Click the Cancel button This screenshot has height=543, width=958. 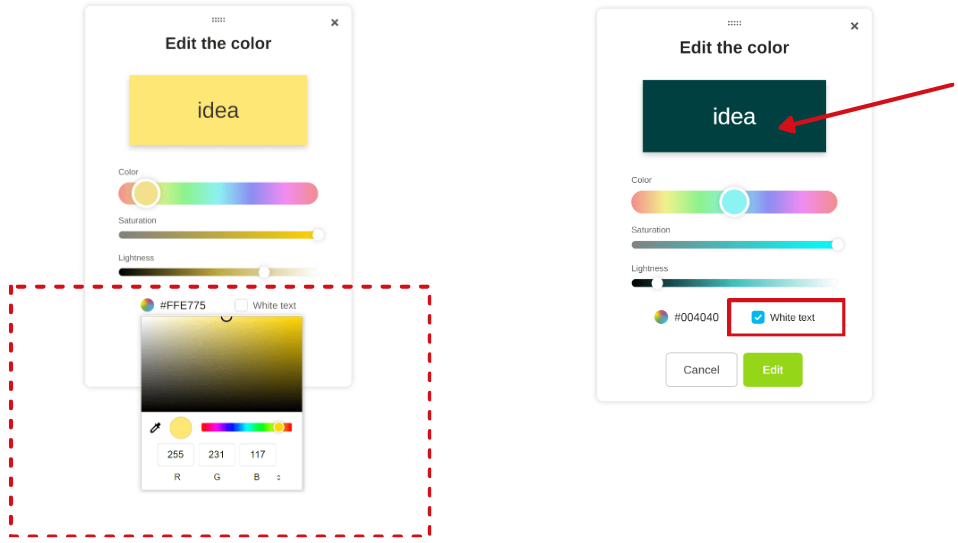pyautogui.click(x=701, y=370)
